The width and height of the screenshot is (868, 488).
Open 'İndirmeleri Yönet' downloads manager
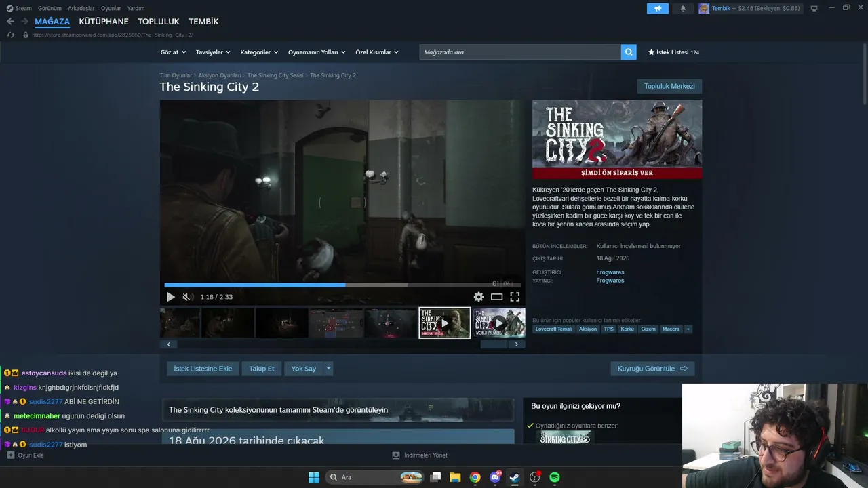pyautogui.click(x=420, y=455)
